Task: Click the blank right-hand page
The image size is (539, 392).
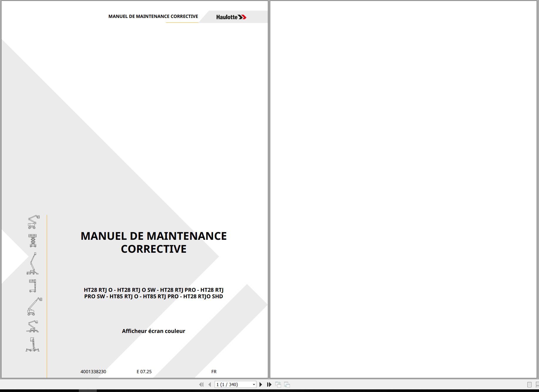Action: (403, 189)
